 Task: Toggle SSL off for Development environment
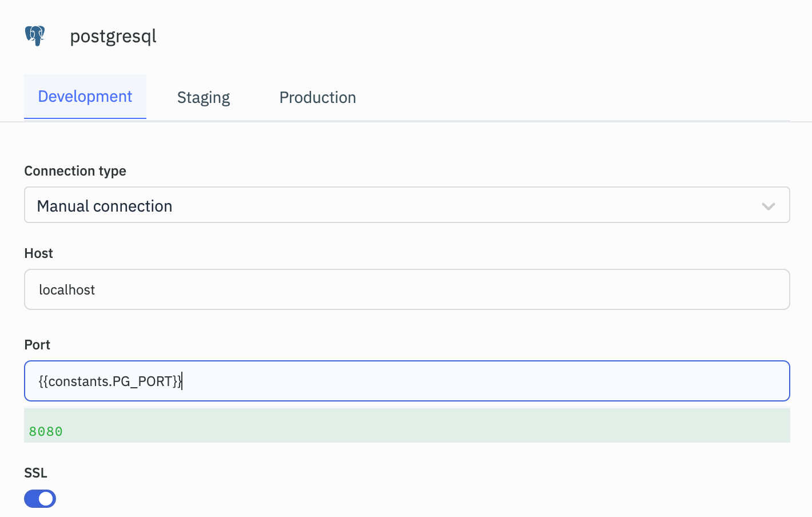coord(39,498)
